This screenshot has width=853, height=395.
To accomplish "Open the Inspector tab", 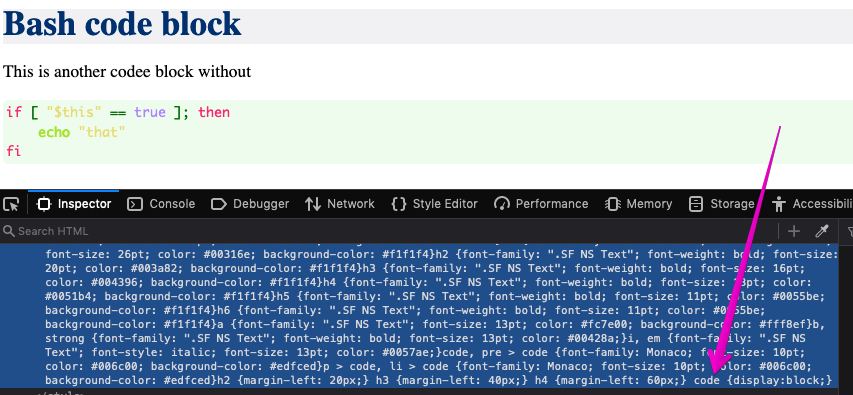I will tap(73, 204).
